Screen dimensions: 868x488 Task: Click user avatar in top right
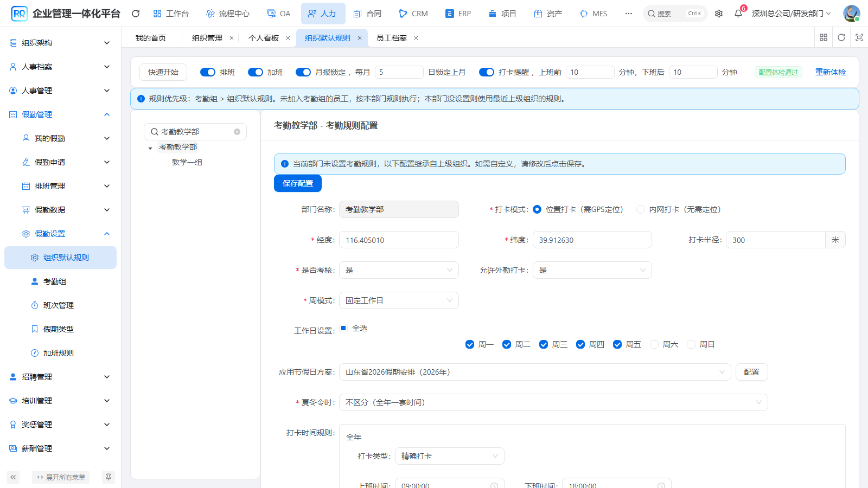[x=852, y=14]
